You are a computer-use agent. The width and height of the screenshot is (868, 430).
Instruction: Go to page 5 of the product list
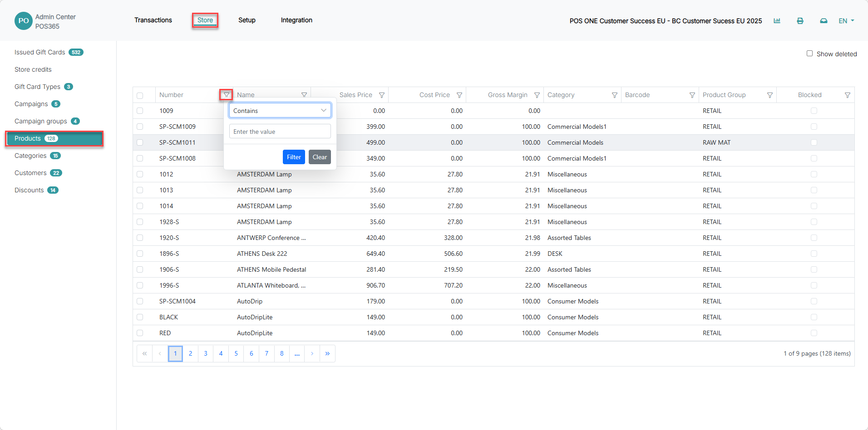point(236,353)
